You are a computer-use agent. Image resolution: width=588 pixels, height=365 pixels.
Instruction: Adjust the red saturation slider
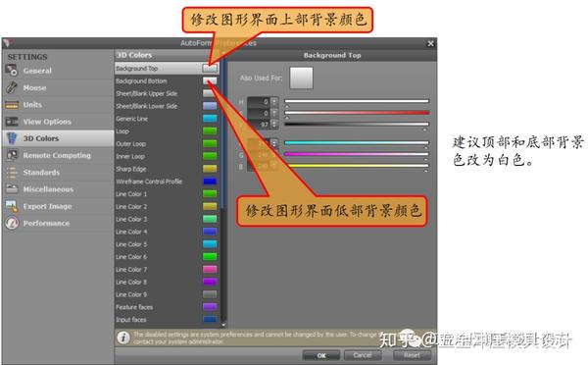click(x=357, y=113)
